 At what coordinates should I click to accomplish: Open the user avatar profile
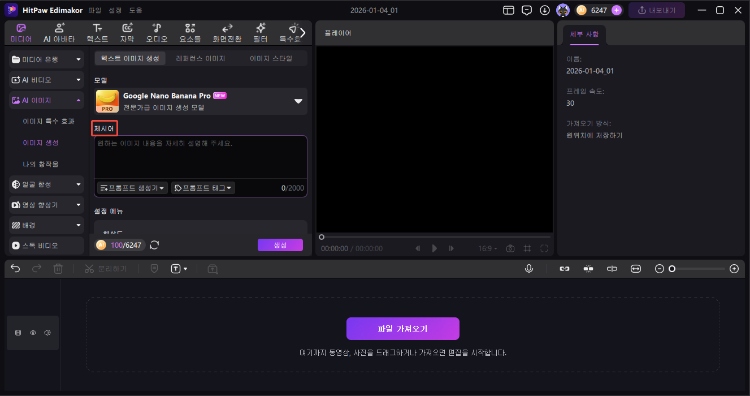tap(563, 10)
